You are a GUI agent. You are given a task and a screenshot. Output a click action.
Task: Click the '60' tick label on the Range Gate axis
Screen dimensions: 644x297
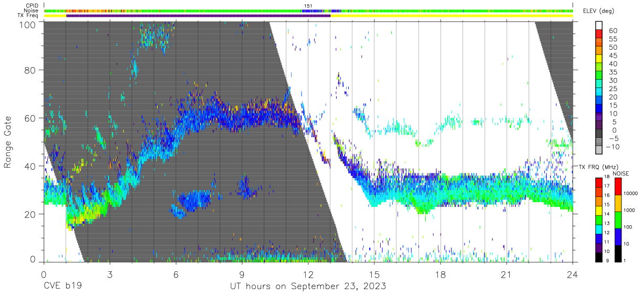tap(29, 118)
